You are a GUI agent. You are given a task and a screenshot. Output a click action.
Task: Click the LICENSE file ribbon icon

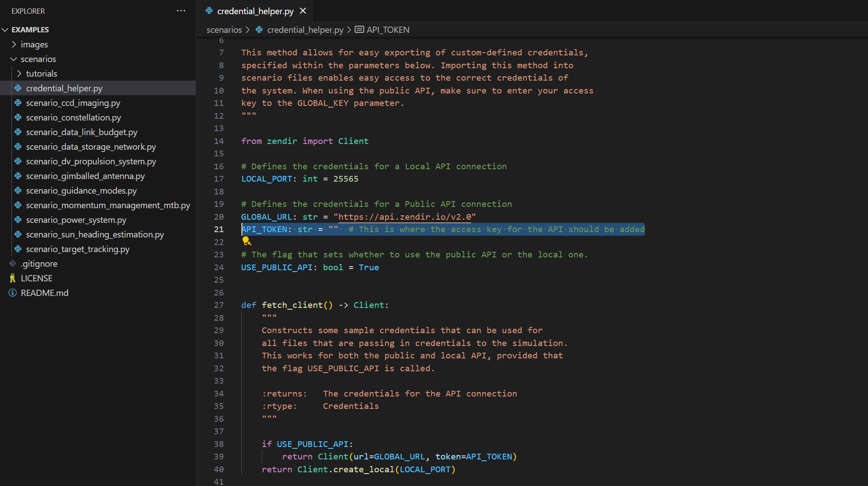tap(12, 278)
